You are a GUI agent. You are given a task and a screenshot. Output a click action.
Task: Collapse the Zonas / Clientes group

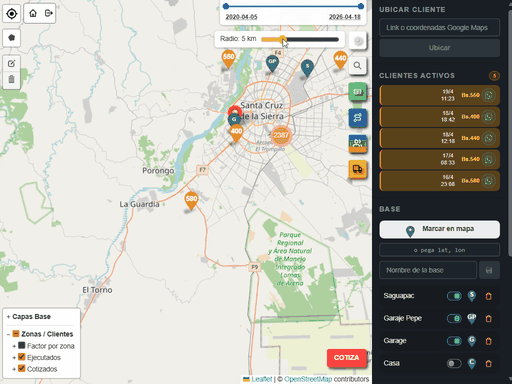[8, 334]
